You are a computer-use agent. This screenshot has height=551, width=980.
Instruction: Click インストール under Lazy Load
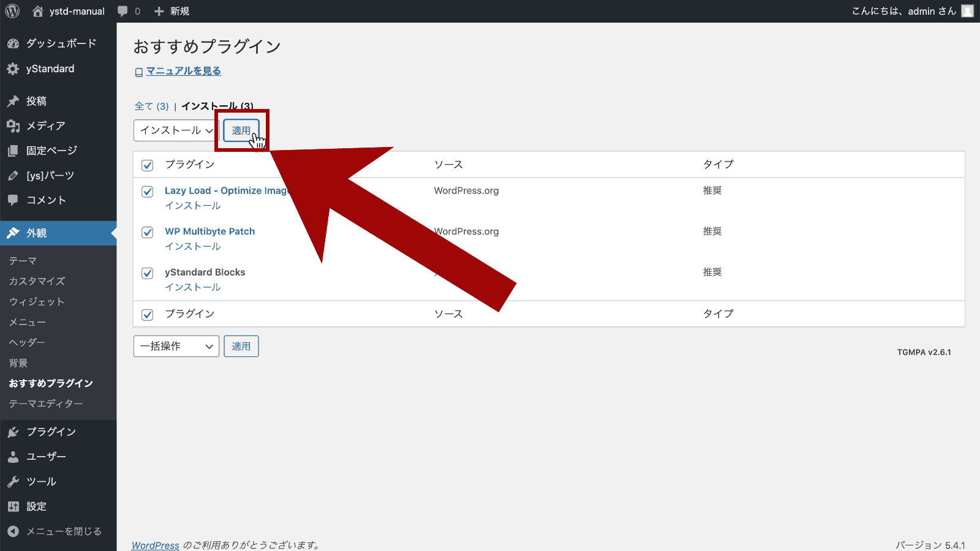pyautogui.click(x=193, y=206)
